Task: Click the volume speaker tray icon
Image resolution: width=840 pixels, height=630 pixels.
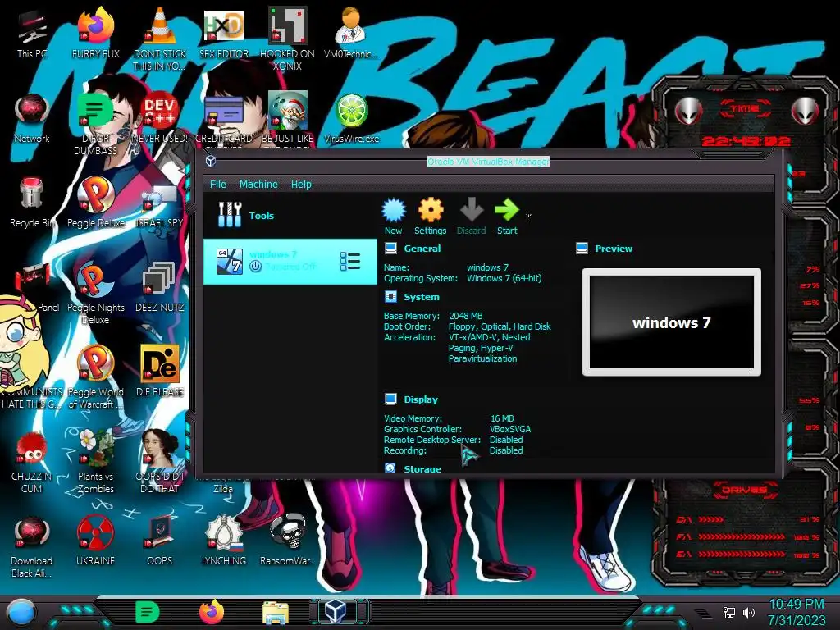Action: [x=749, y=612]
